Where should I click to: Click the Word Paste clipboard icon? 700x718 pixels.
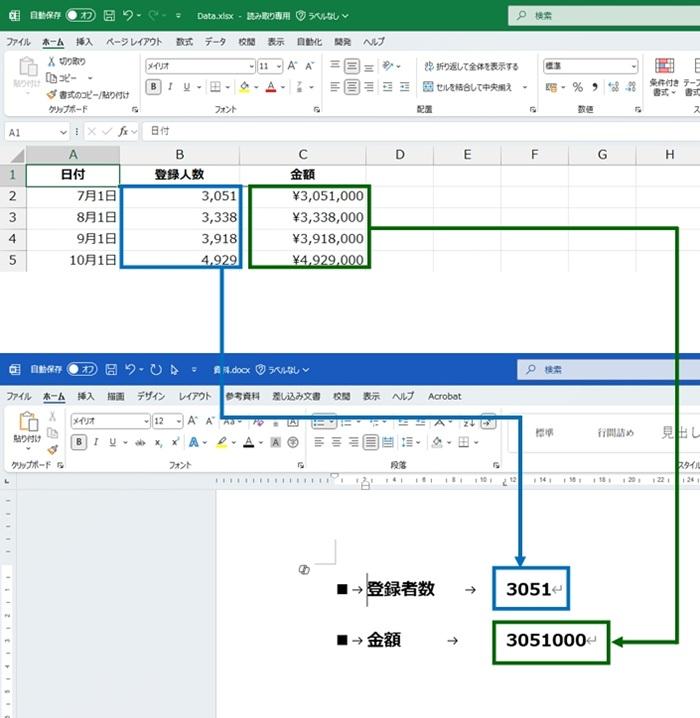click(x=28, y=424)
